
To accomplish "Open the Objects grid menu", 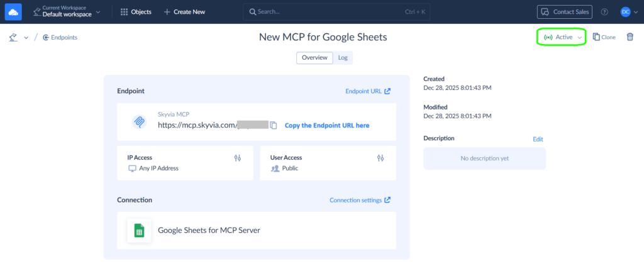I will pos(136,12).
